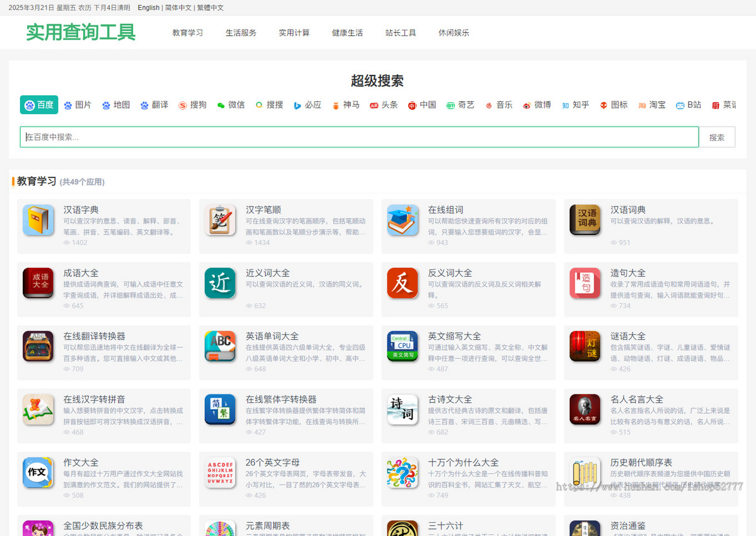Click the 十万个为什么大全 question marks icon
This screenshot has height=536, width=756.
point(403,472)
